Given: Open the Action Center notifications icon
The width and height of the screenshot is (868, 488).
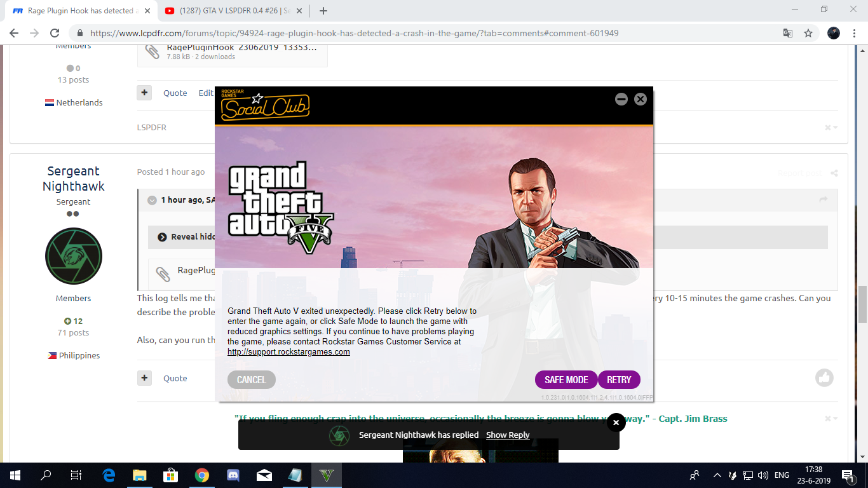Looking at the screenshot, I should 848,475.
